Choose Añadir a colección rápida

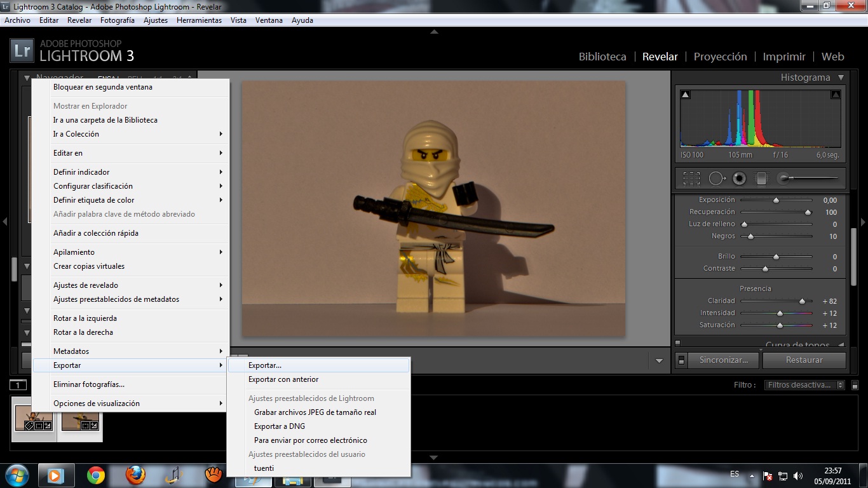tap(130, 233)
